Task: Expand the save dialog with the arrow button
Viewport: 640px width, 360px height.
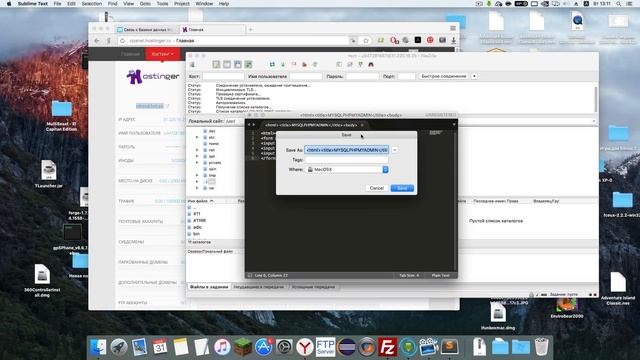Action: pos(395,150)
